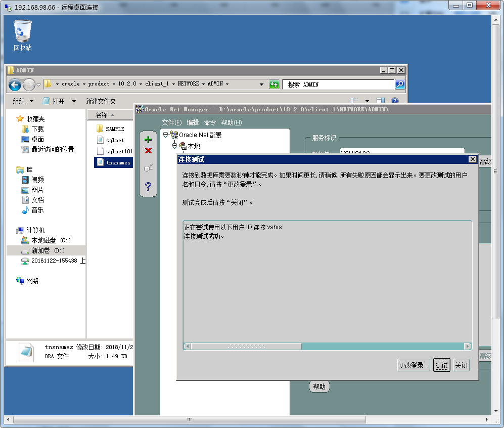Open the Recycle Bin desktop icon
The image size is (504, 428).
[23, 35]
